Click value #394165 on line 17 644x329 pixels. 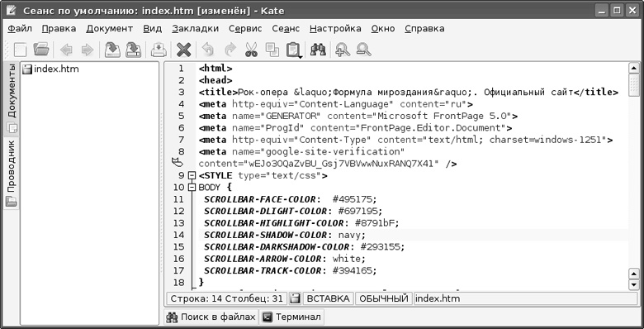(x=352, y=271)
